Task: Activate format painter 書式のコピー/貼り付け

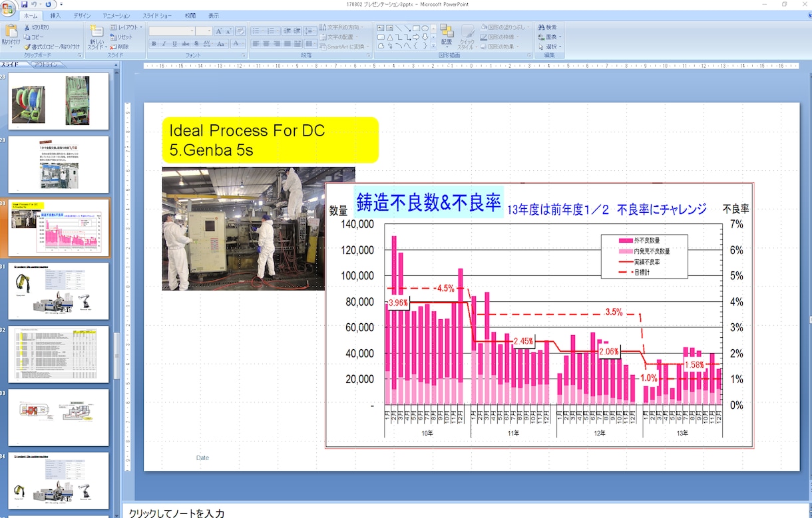Action: pos(52,47)
